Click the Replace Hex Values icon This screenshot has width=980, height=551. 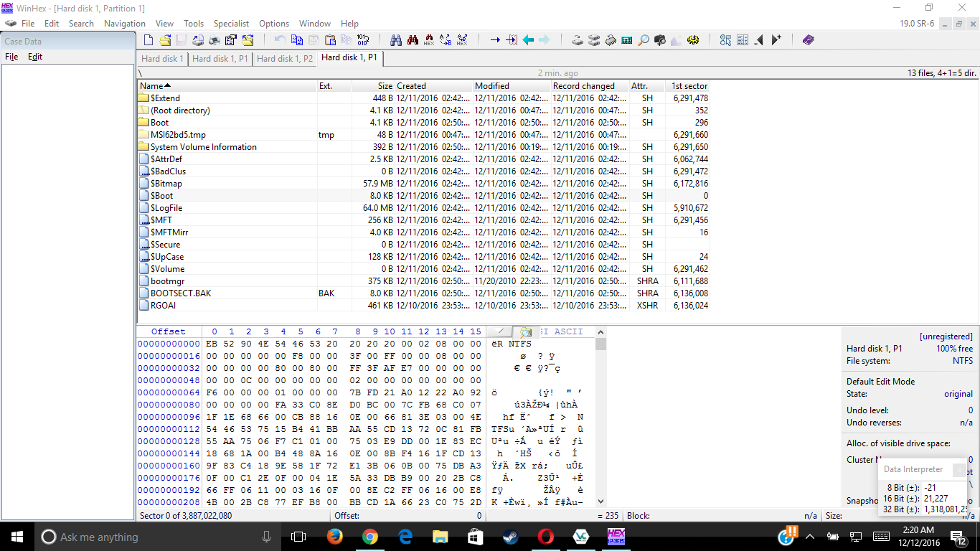pyautogui.click(x=462, y=40)
